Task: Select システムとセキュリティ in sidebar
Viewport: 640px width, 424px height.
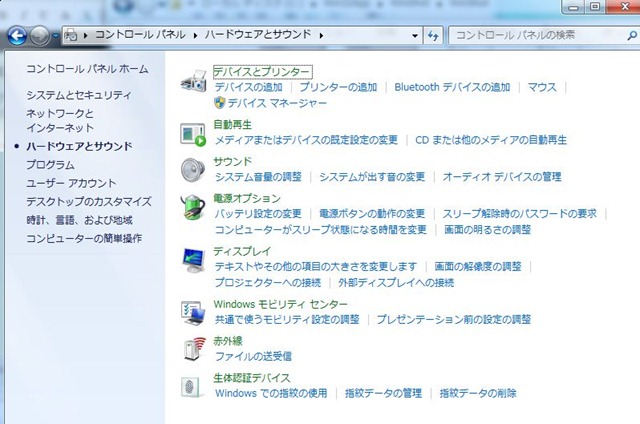Action: click(x=79, y=95)
